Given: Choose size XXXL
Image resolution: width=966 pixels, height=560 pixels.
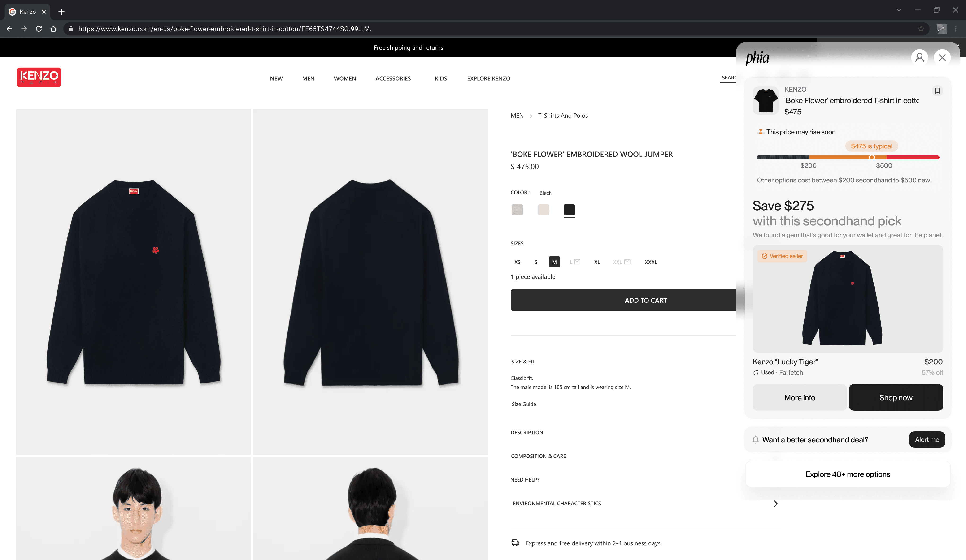Looking at the screenshot, I should [651, 262].
